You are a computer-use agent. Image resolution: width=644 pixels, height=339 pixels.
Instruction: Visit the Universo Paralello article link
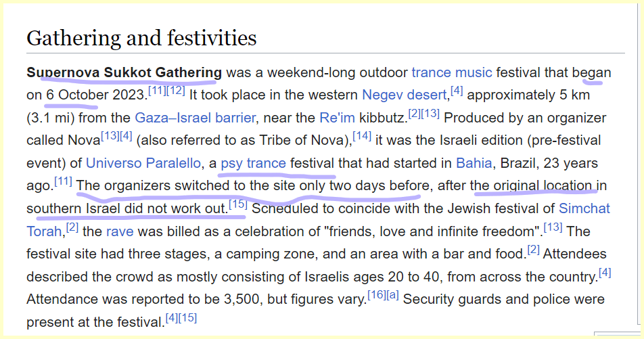tap(144, 164)
